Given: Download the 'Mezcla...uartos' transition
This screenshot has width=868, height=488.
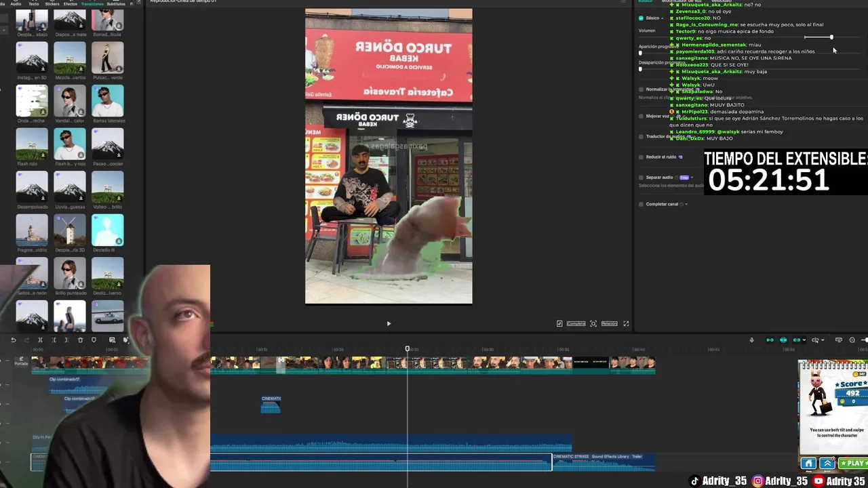Looking at the screenshot, I should click(81, 68).
